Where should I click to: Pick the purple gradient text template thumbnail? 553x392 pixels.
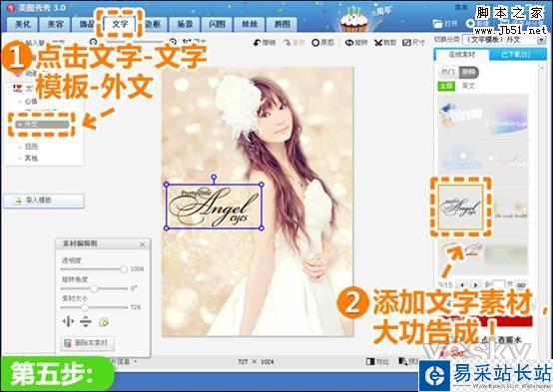coord(507,118)
